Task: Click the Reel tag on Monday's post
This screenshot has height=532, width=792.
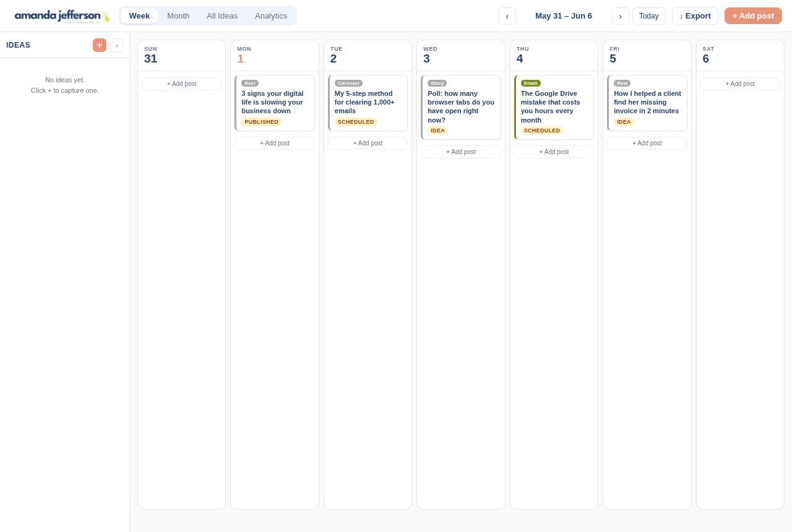Action: (250, 83)
